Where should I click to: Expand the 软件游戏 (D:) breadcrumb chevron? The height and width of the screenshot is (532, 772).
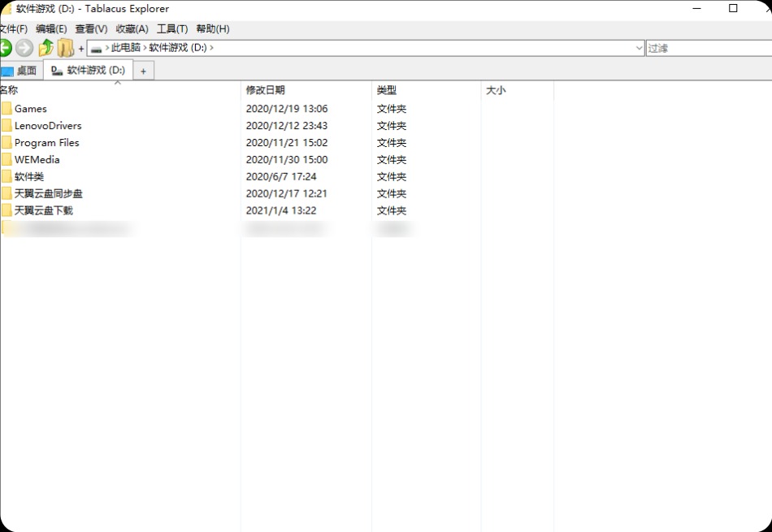coord(212,47)
